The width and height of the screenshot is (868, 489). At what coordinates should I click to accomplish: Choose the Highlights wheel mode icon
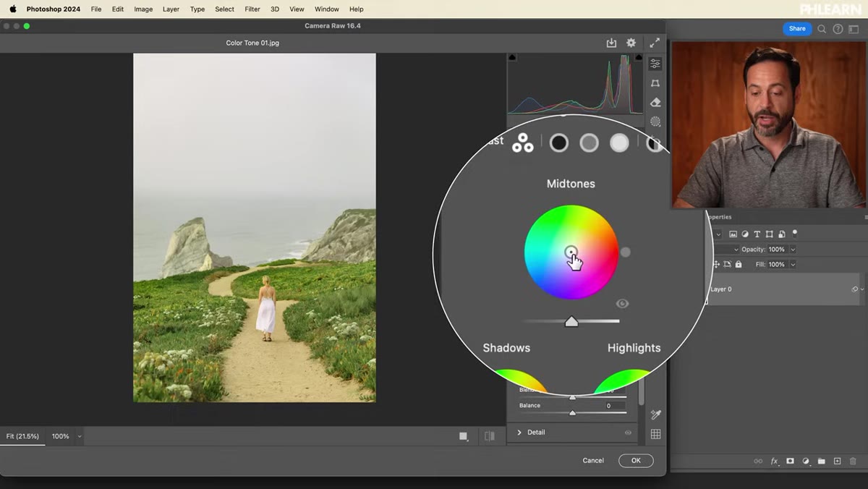click(x=619, y=143)
